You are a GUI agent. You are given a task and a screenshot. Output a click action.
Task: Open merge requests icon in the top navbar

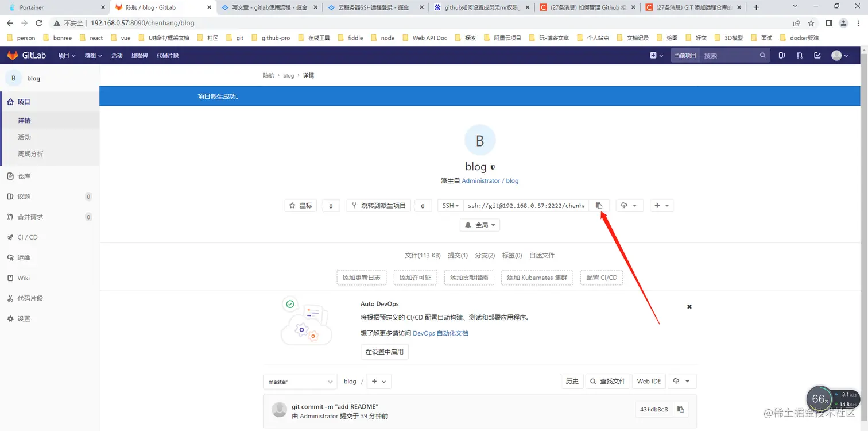(800, 55)
